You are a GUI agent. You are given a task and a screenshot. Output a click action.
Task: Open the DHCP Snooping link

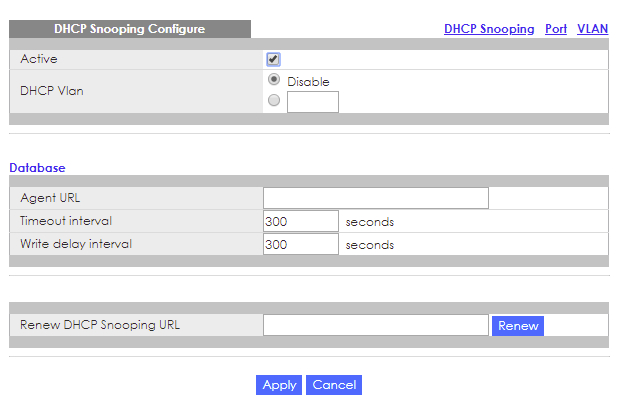(489, 29)
